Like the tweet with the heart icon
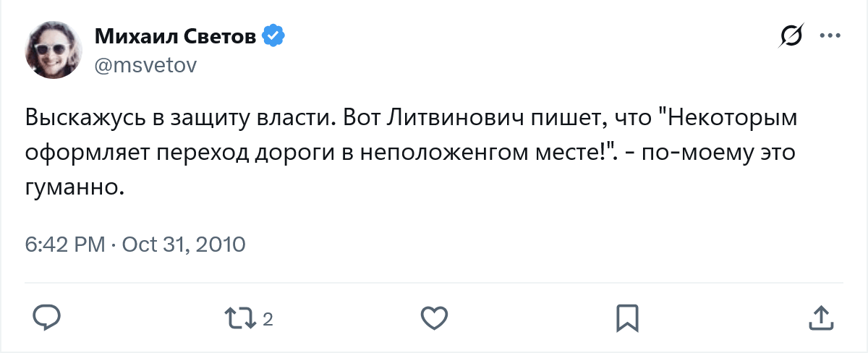Viewport: 868px width, 353px height. pos(434,317)
